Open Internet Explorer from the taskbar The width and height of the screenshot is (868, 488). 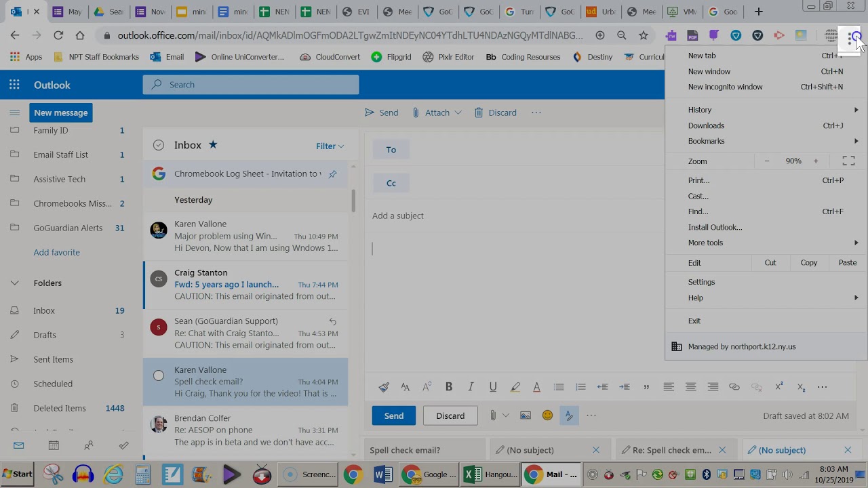[x=113, y=474]
